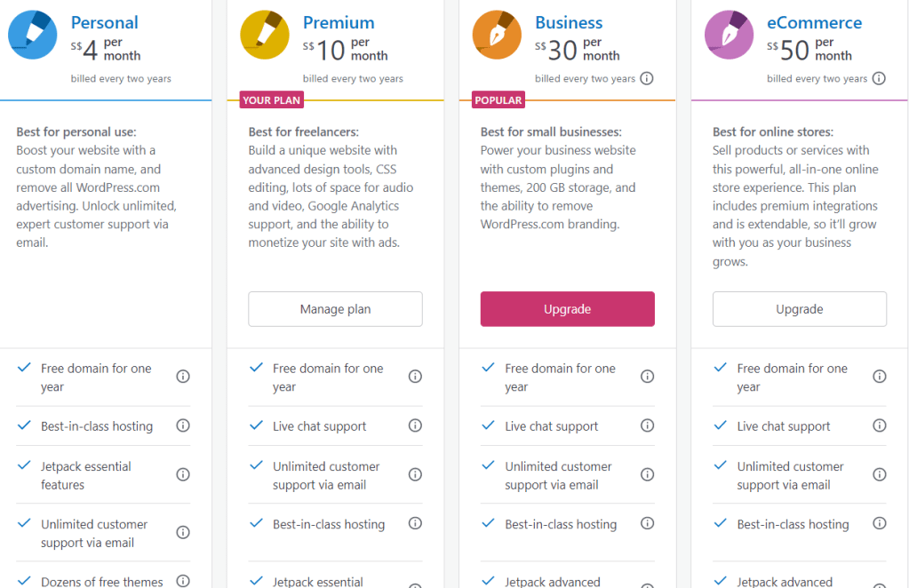This screenshot has height=588, width=909.
Task: Show info for Personal Dozens of free themes
Action: pos(183,581)
